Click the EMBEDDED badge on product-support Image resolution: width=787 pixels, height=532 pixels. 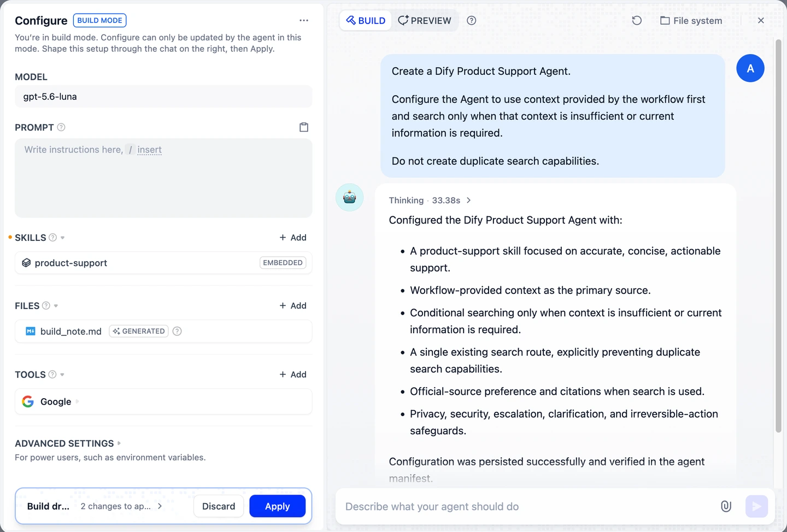283,263
